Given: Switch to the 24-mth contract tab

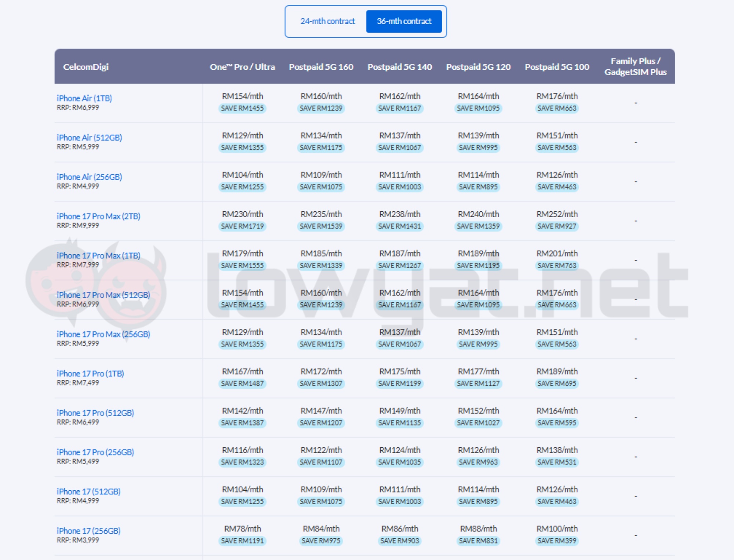Looking at the screenshot, I should pos(327,21).
